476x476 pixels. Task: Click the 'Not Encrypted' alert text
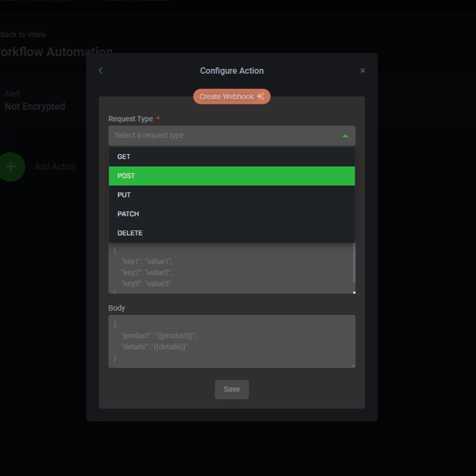click(x=34, y=107)
